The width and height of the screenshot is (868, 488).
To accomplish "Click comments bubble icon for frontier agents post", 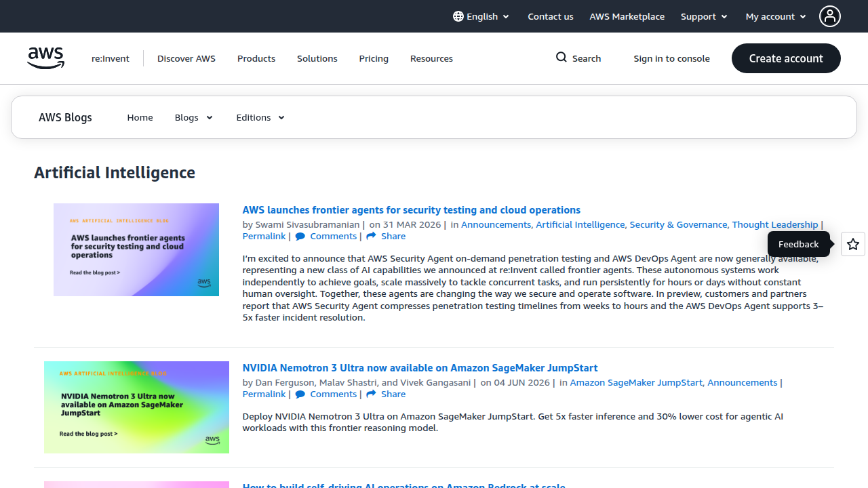I will 300,237.
